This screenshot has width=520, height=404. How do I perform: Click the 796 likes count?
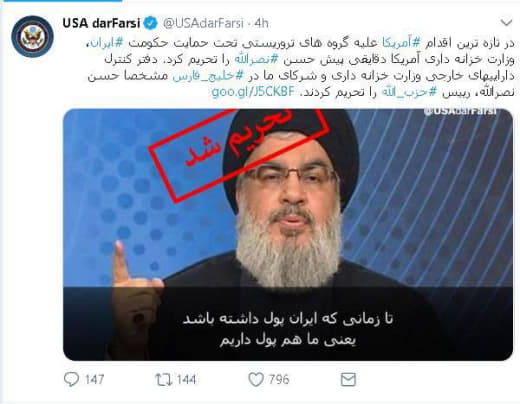click(279, 380)
